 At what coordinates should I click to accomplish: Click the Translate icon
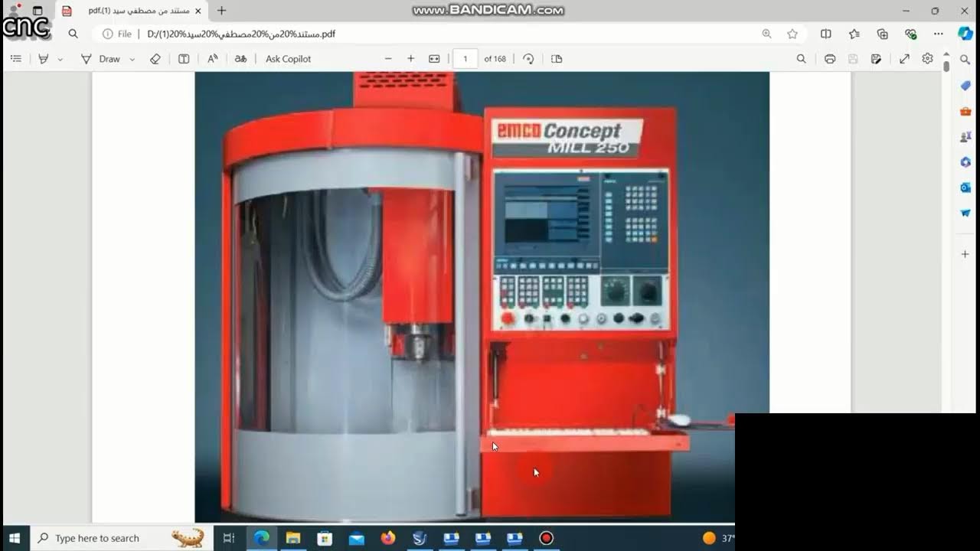[x=240, y=59]
